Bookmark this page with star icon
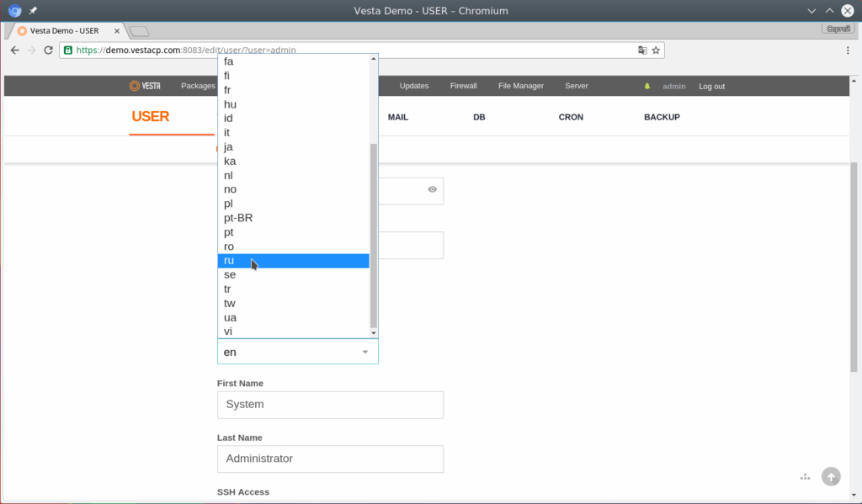 click(656, 50)
